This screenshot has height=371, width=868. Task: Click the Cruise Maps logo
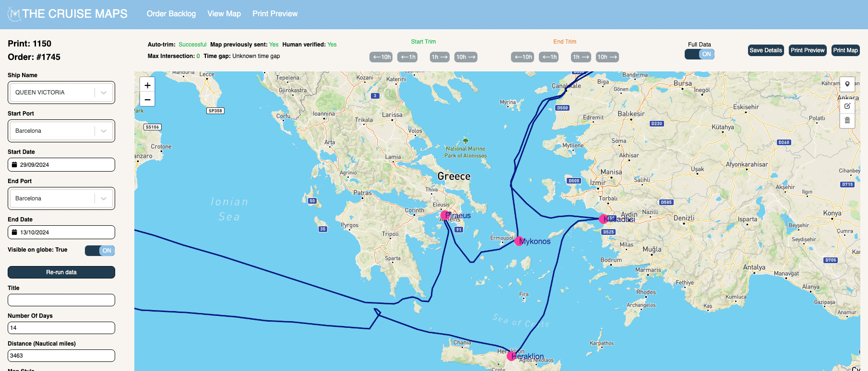click(68, 14)
